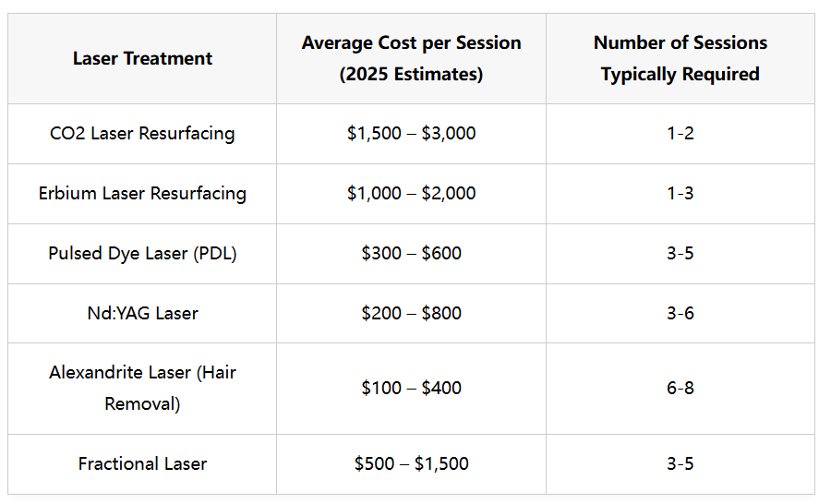Image resolution: width=831 pixels, height=504 pixels.
Task: Click the sessions count in Pulsed Dye Laser row
Action: [x=680, y=253]
